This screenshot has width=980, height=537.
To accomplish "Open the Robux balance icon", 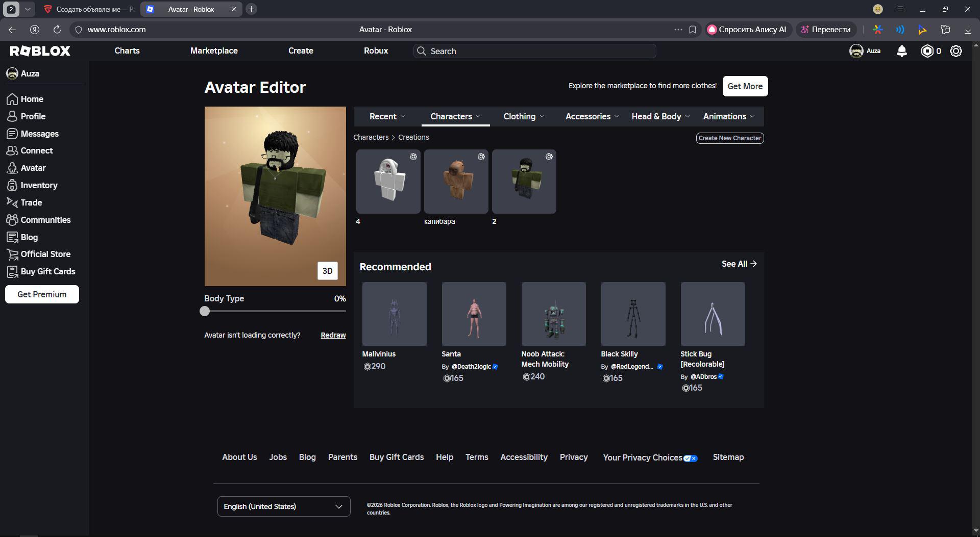I will pos(927,51).
